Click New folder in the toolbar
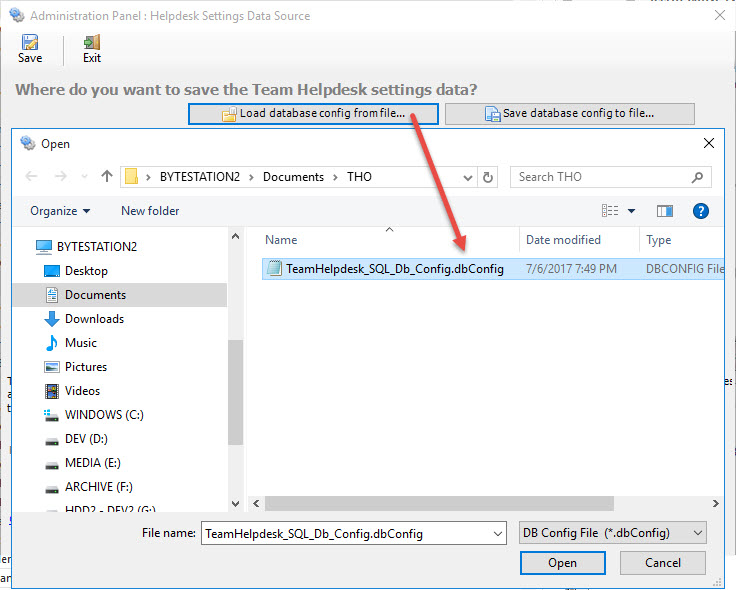 pos(150,211)
